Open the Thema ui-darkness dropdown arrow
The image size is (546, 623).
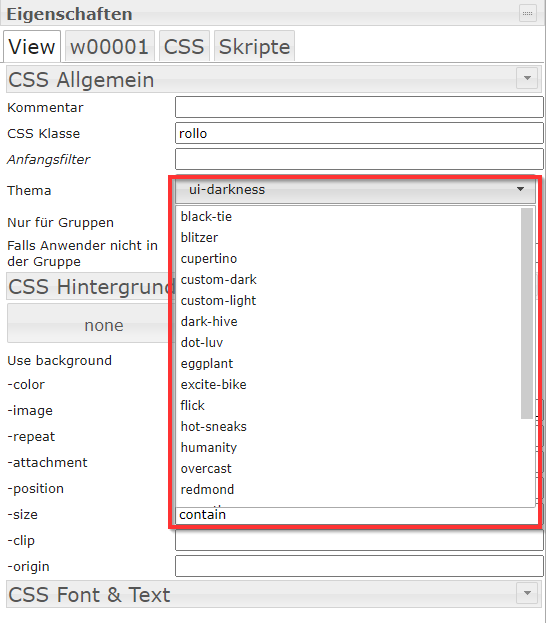[x=520, y=190]
